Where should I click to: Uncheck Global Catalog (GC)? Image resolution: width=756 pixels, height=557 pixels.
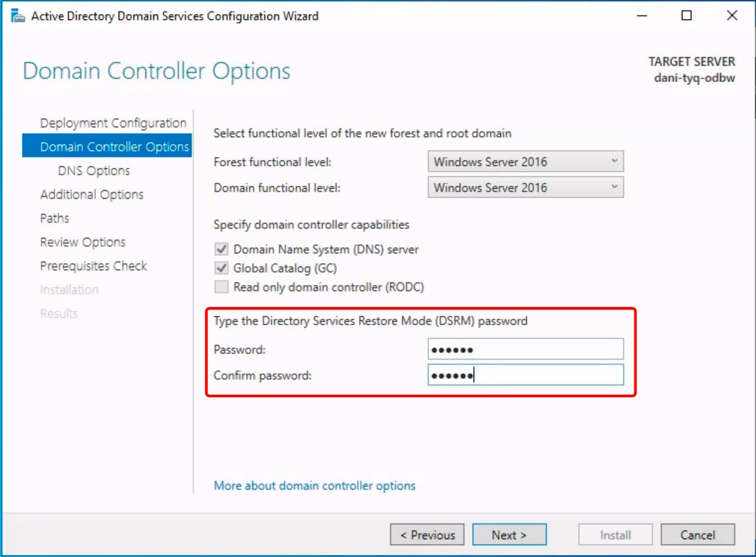tap(221, 268)
